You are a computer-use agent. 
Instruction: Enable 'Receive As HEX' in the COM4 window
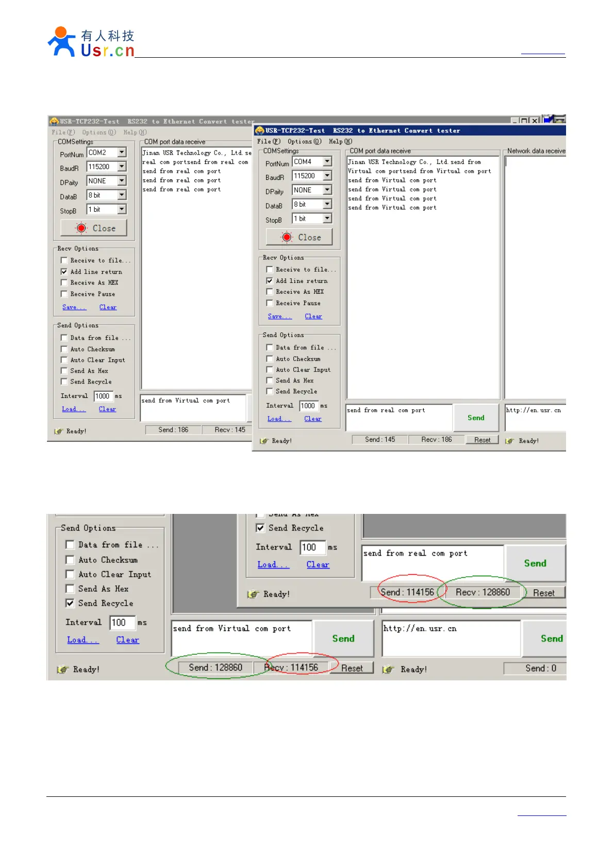pos(270,292)
